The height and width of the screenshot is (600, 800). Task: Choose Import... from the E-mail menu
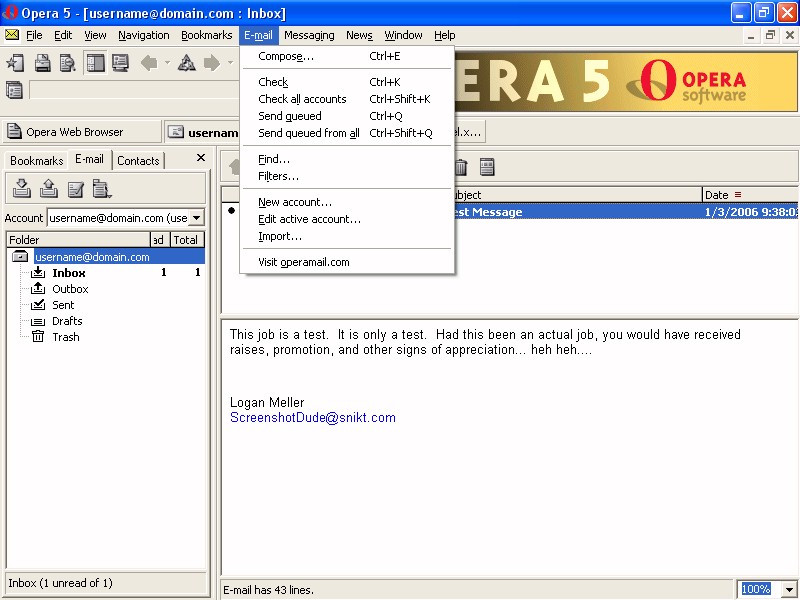347,236
